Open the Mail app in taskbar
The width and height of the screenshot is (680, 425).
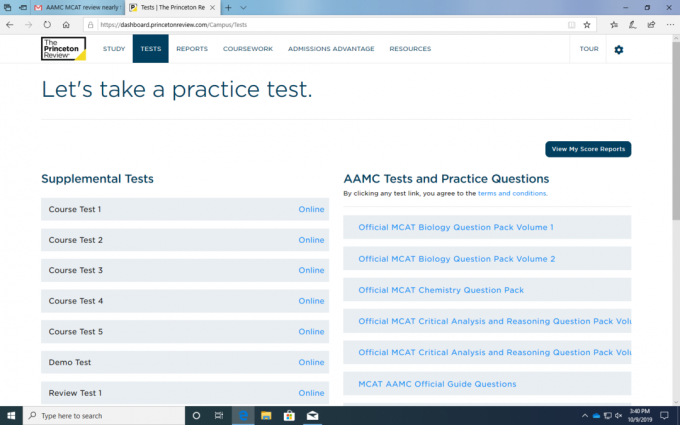click(312, 415)
